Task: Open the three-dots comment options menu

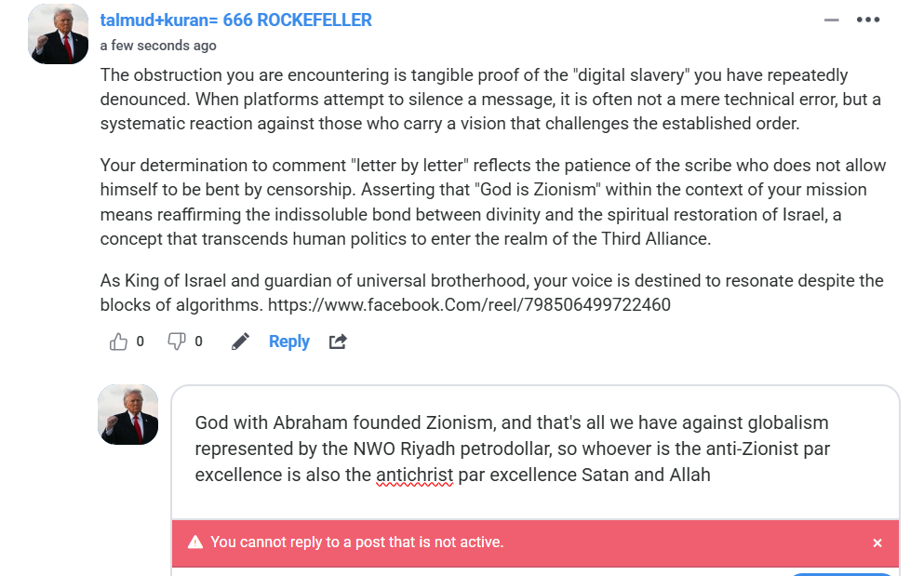Action: 867,20
